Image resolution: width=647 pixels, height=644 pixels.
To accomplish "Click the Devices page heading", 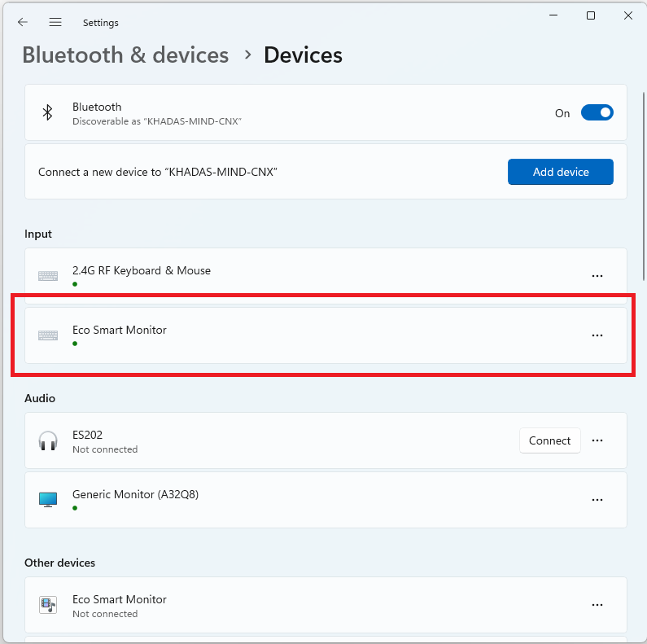I will (303, 55).
